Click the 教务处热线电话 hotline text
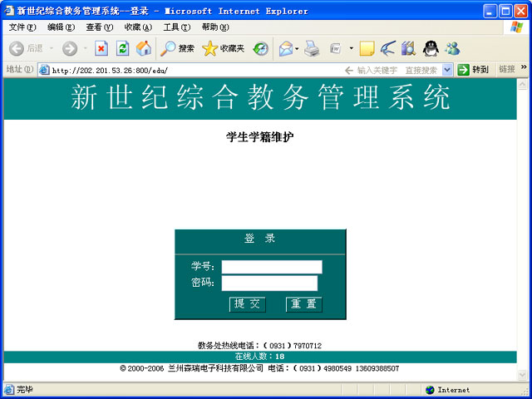 [259, 346]
